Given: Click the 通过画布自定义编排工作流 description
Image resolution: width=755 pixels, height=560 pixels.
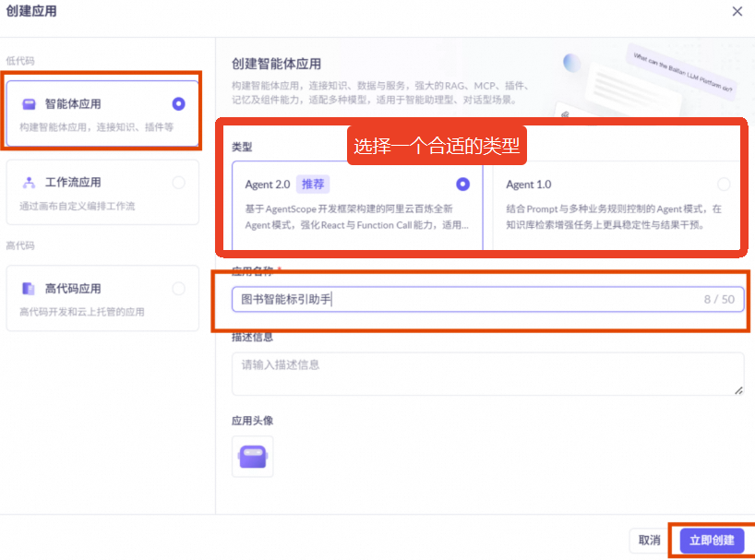Looking at the screenshot, I should [77, 207].
